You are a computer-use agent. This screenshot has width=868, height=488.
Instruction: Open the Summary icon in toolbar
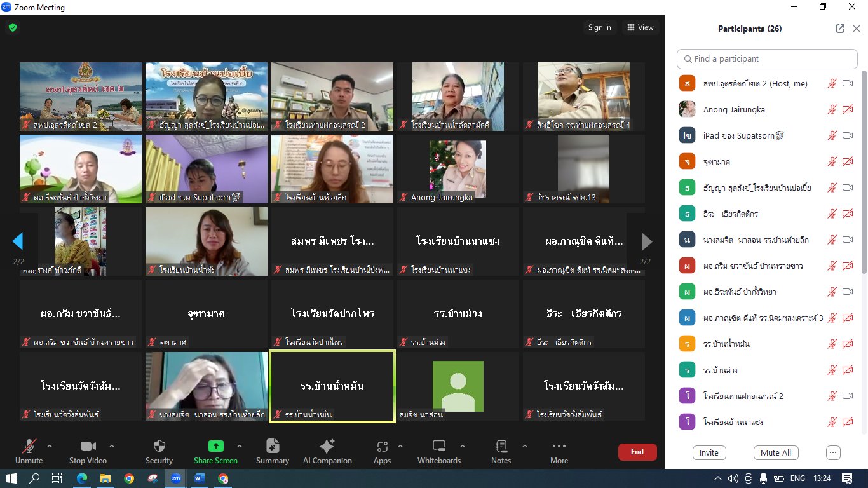coord(272,447)
